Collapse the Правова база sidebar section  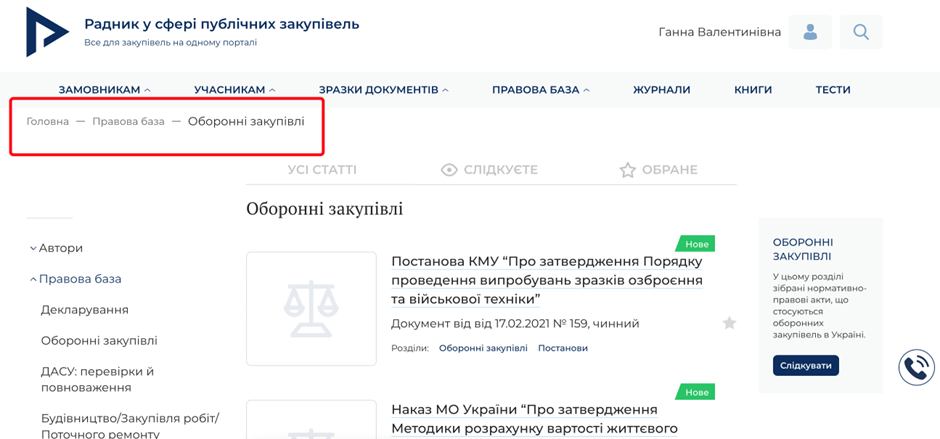point(75,279)
